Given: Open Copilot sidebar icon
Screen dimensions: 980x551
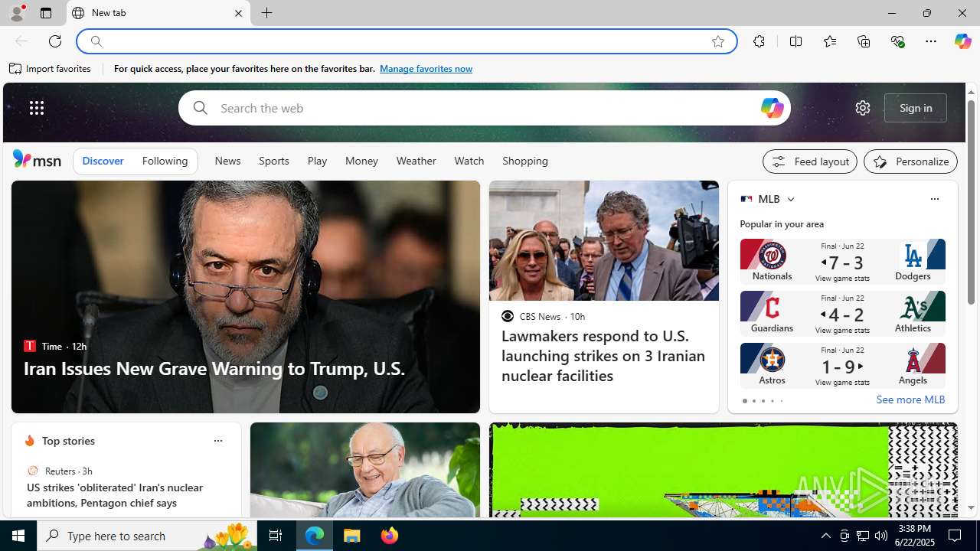Looking at the screenshot, I should coord(962,41).
